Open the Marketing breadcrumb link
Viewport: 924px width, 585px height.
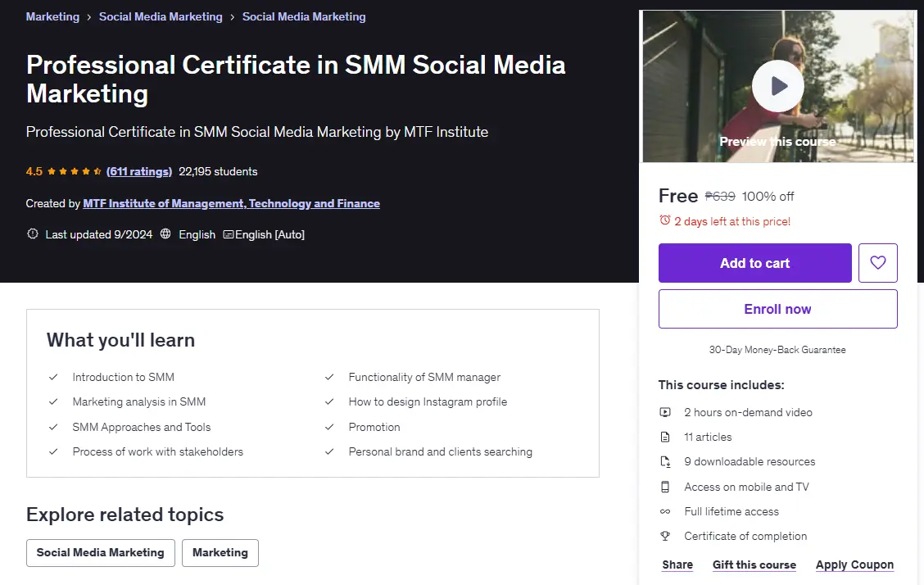52,16
